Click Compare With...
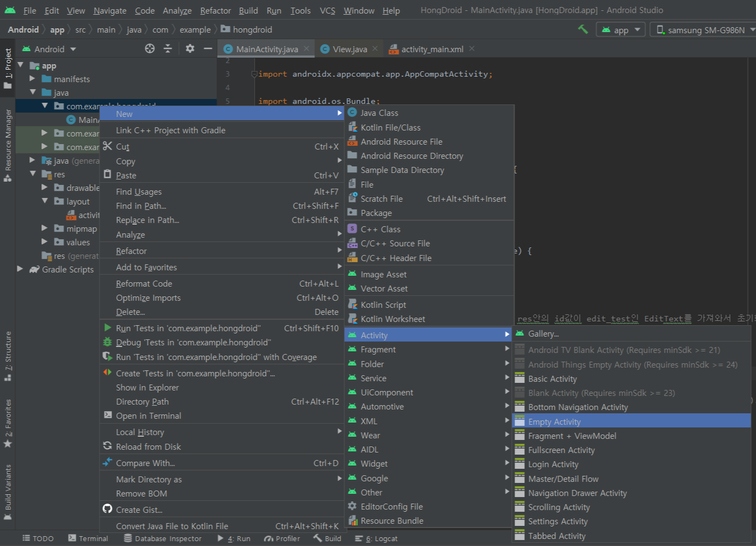The height and width of the screenshot is (546, 756). 222,463
